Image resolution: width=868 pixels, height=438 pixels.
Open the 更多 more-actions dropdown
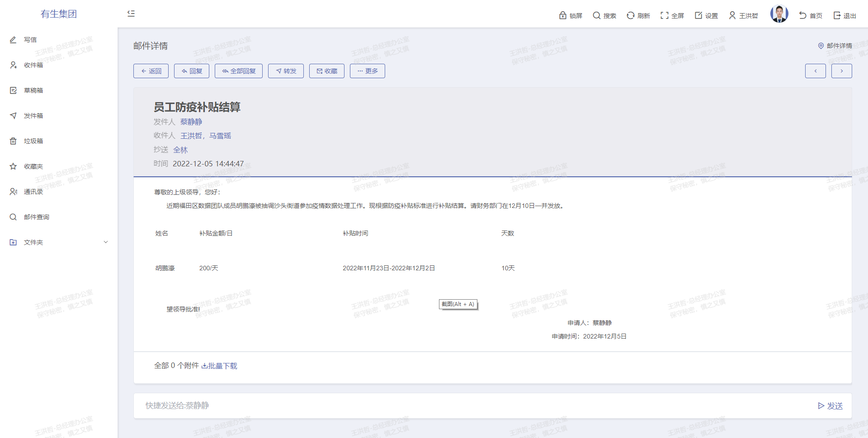coord(367,71)
